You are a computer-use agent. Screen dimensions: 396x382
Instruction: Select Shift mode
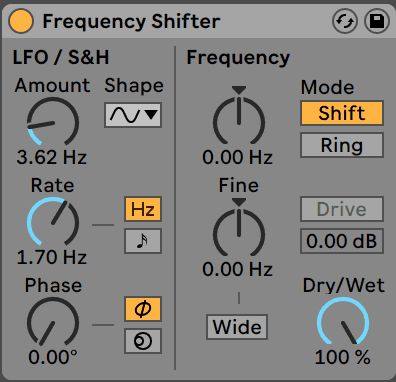point(342,113)
